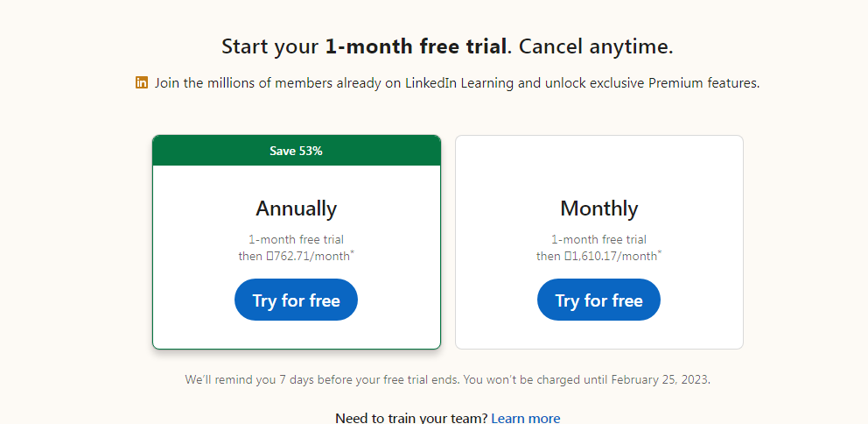Click the green Save 53% banner

point(297,151)
